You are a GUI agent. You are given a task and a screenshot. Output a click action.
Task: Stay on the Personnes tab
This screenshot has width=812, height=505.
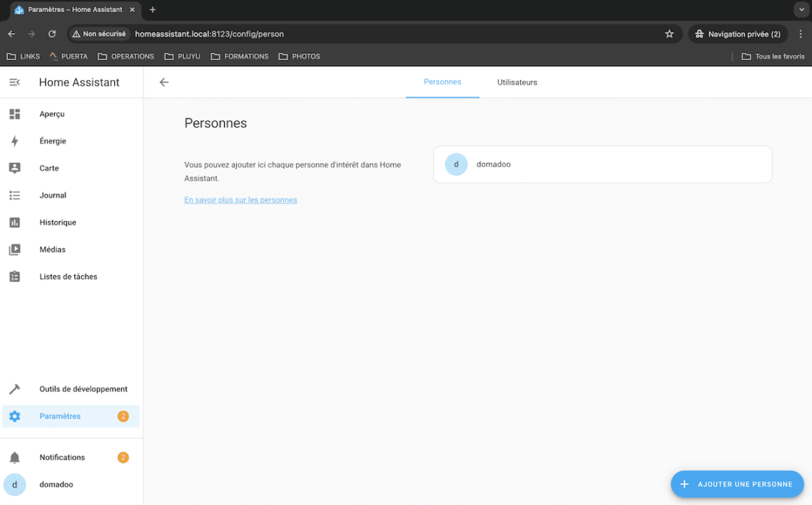click(442, 83)
